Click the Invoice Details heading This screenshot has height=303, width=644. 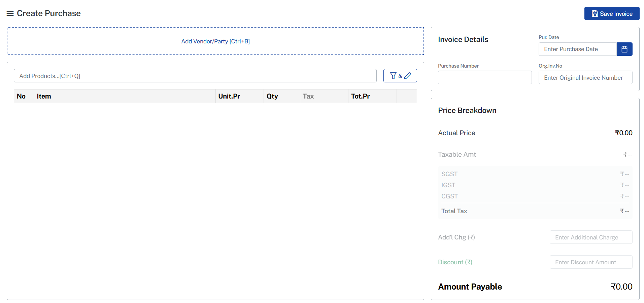point(463,39)
